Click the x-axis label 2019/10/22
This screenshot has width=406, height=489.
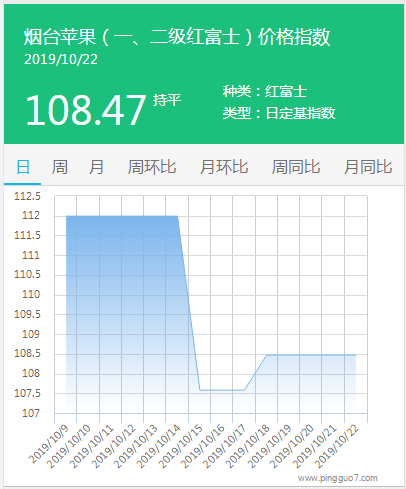pyautogui.click(x=337, y=446)
